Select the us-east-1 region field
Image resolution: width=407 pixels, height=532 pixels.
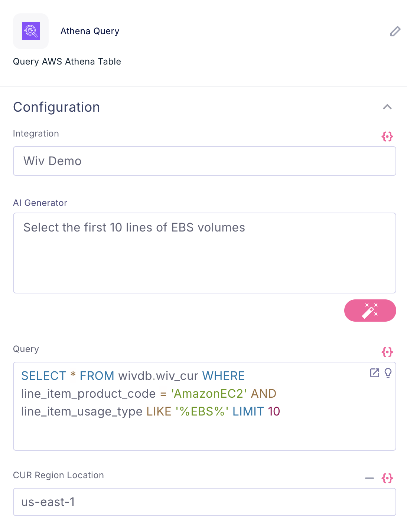(205, 502)
